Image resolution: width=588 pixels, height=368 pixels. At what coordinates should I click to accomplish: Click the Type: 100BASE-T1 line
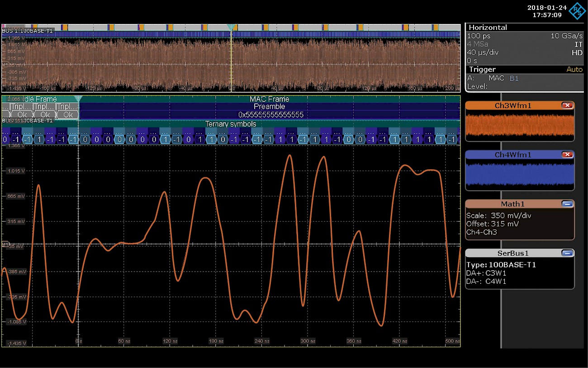(x=501, y=265)
